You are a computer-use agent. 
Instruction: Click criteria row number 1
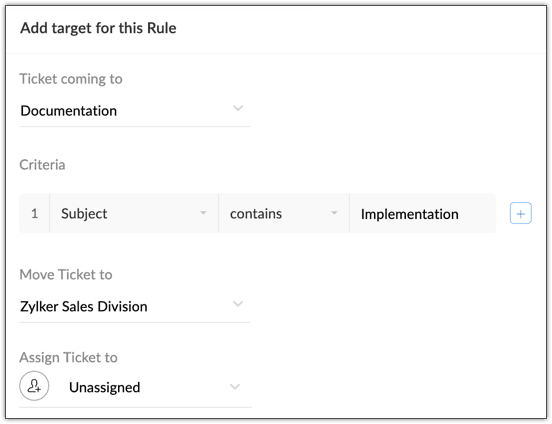tap(34, 213)
